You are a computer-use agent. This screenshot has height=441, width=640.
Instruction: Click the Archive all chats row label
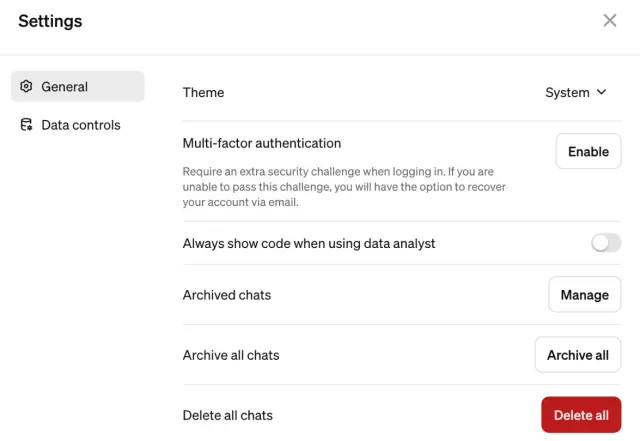231,355
